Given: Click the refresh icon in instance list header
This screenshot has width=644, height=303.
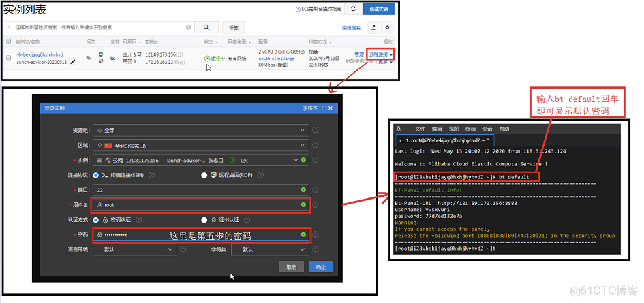Looking at the screenshot, I should click(x=353, y=9).
